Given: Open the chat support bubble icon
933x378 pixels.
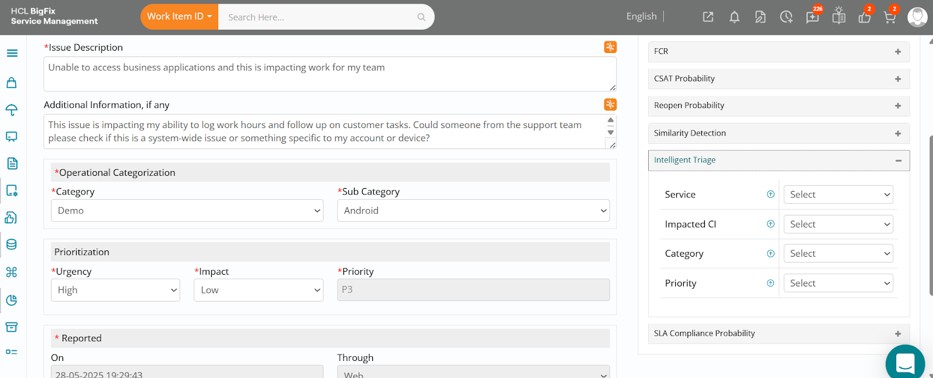Looking at the screenshot, I should point(905,362).
